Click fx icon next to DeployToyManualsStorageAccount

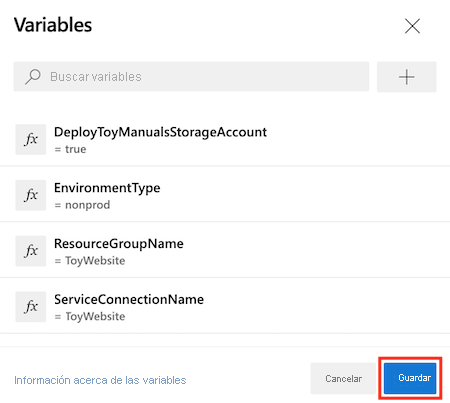[x=31, y=139]
